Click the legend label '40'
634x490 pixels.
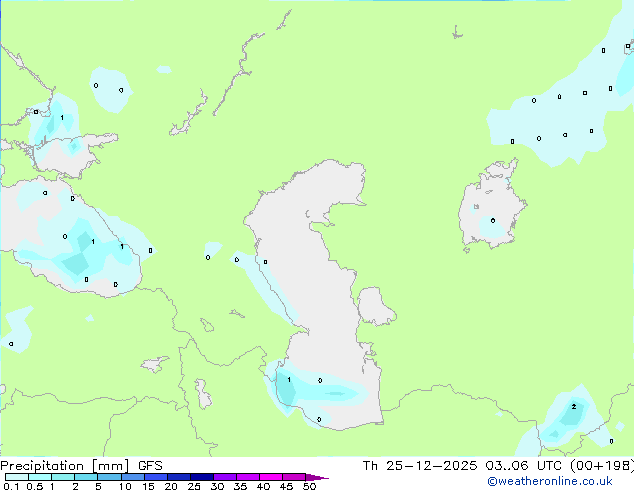pyautogui.click(x=263, y=486)
